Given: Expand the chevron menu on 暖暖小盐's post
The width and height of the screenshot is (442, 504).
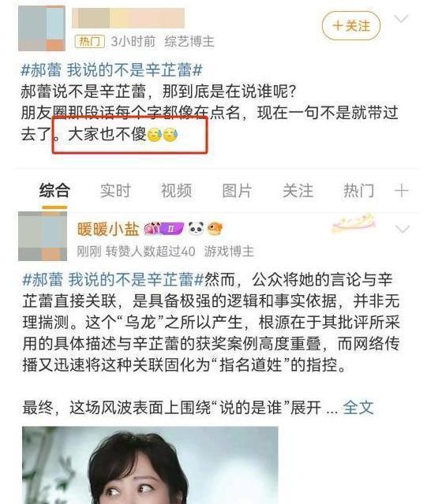Looking at the screenshot, I should click(x=403, y=230).
